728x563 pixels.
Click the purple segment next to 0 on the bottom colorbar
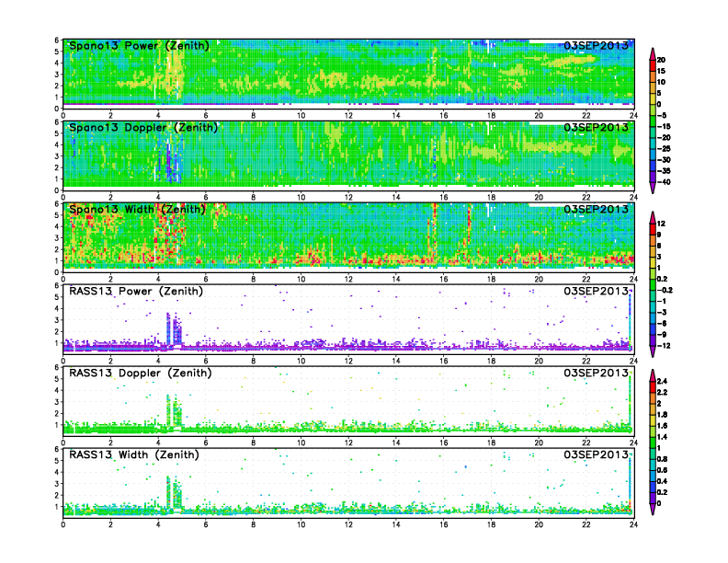tap(653, 499)
